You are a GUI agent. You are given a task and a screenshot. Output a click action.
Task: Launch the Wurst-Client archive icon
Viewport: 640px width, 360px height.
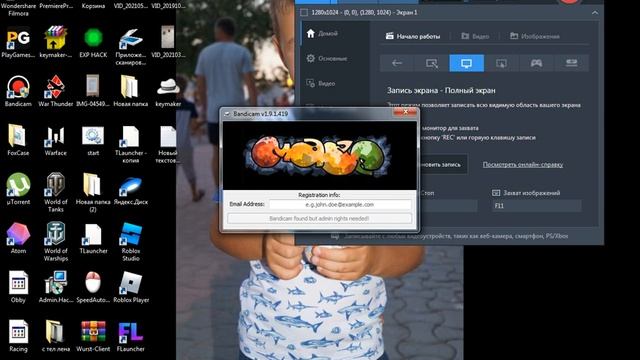93,331
